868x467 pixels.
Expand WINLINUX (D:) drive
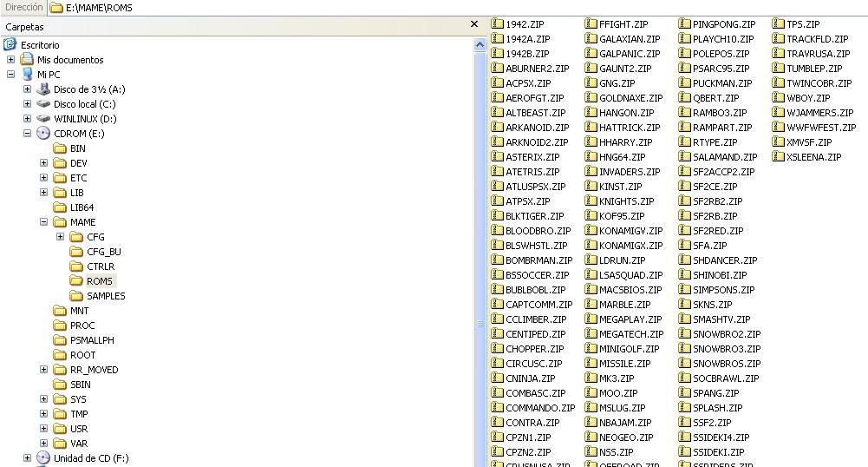click(x=27, y=119)
